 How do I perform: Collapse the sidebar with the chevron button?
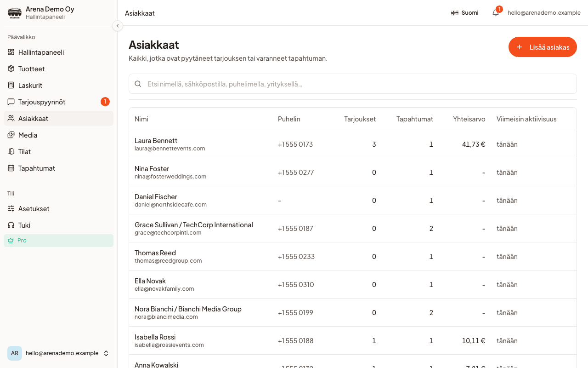pos(118,26)
